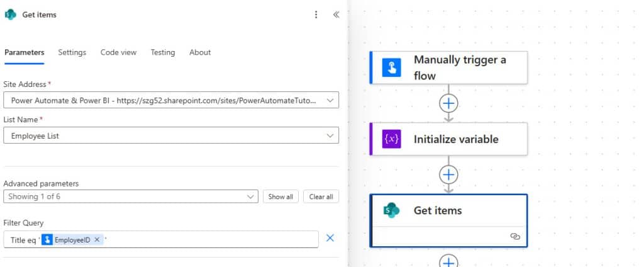Click the Show all button

(x=280, y=196)
